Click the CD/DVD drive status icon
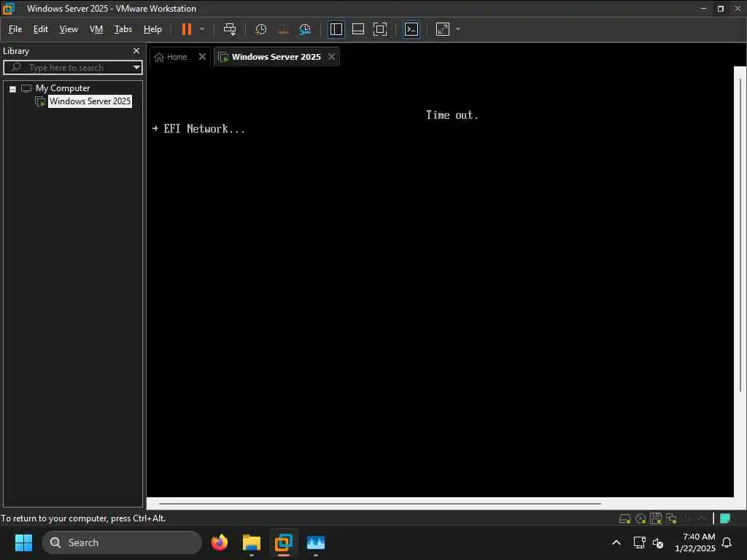This screenshot has width=747, height=560. (640, 518)
